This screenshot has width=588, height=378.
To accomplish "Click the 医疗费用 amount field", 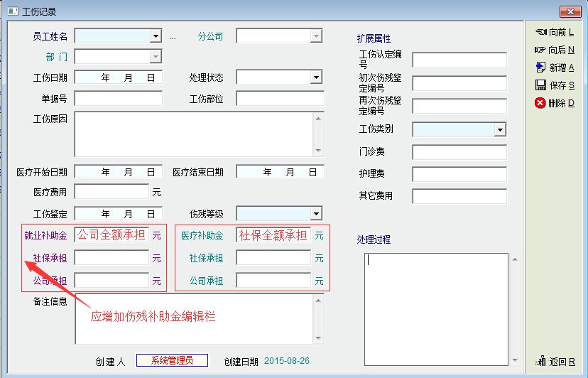I will click(111, 192).
